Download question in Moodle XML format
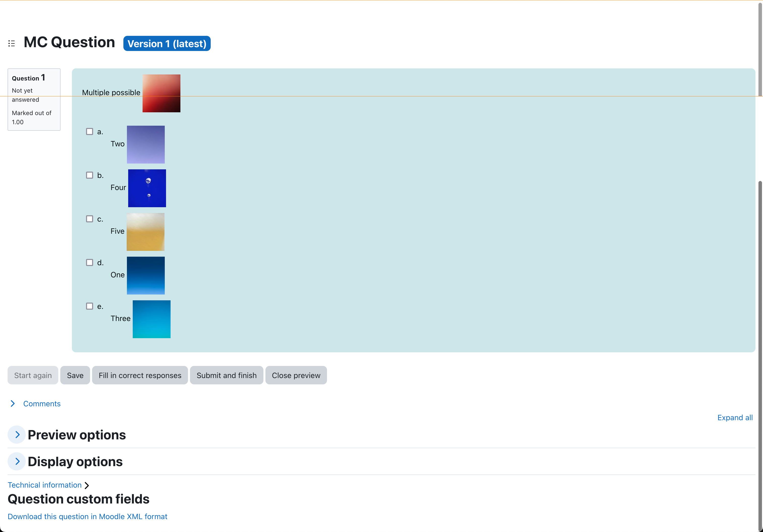The height and width of the screenshot is (532, 763). coord(87,517)
